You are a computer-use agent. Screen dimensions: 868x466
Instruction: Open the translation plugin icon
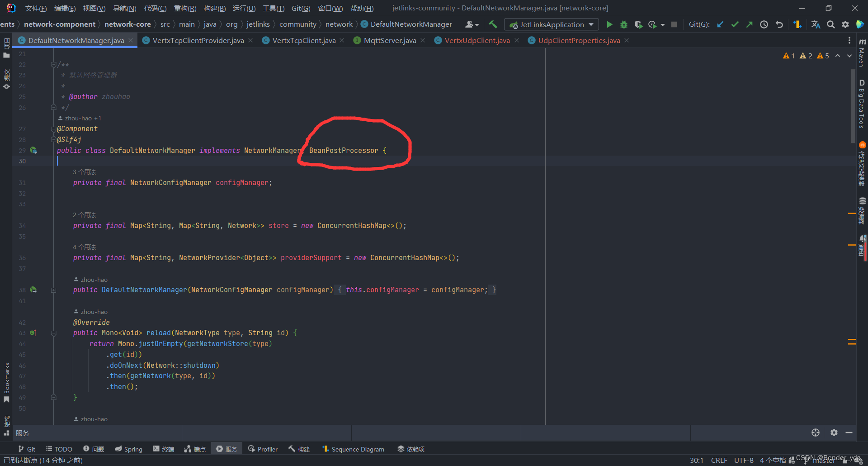[816, 24]
